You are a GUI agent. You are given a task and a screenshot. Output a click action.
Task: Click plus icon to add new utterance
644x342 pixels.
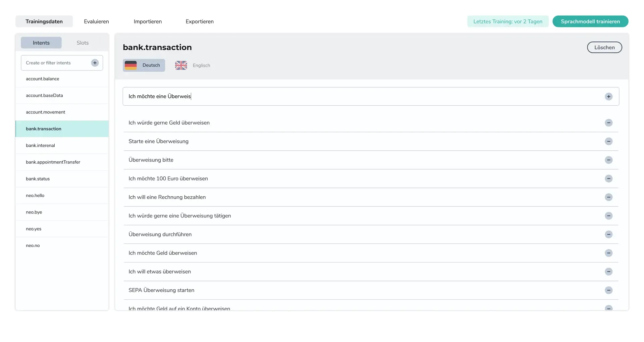[x=608, y=97]
